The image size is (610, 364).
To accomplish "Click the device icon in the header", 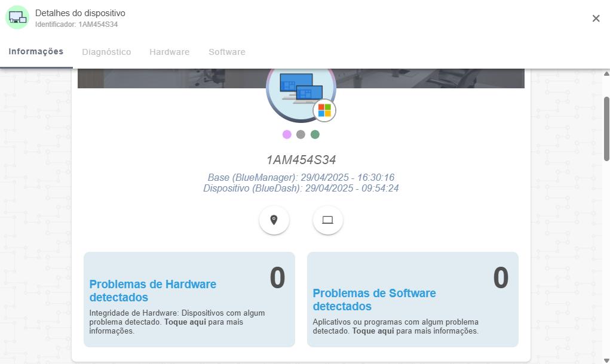I will 17,18.
